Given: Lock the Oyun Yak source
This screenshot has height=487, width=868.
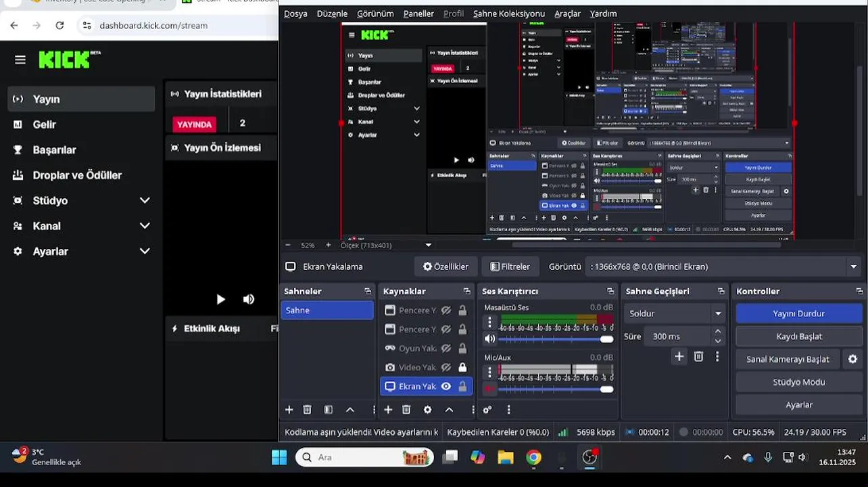Looking at the screenshot, I should pyautogui.click(x=462, y=348).
